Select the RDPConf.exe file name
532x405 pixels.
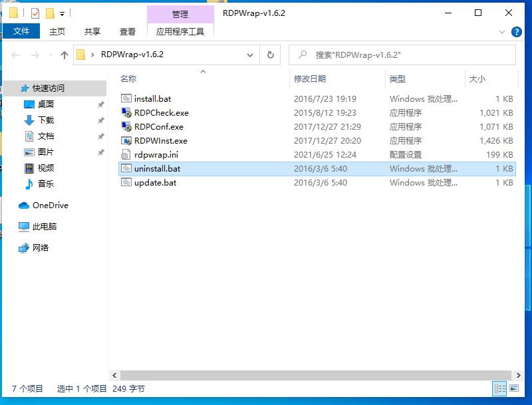pos(159,126)
